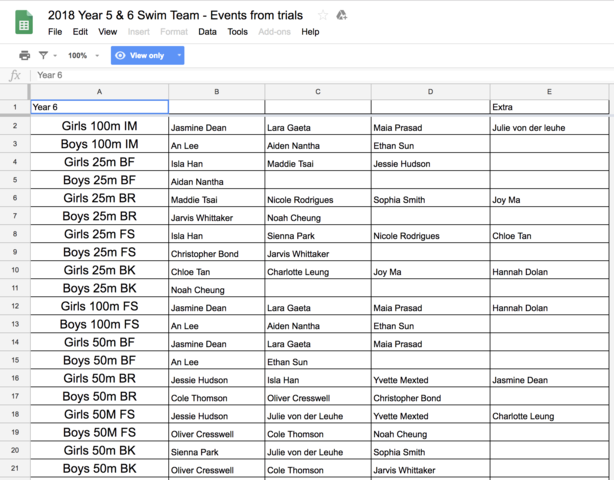Select column D header
Viewport: 614px width, 480px height.
coord(430,92)
